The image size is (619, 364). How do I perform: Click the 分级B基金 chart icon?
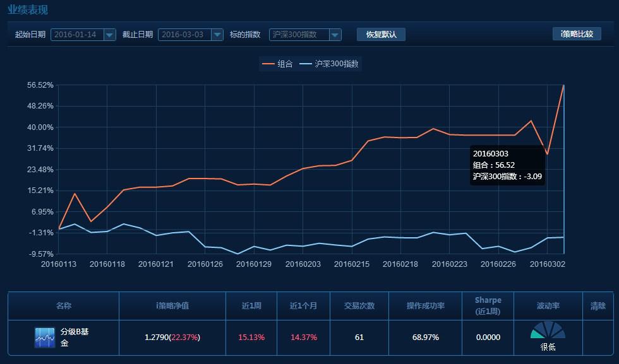45,337
